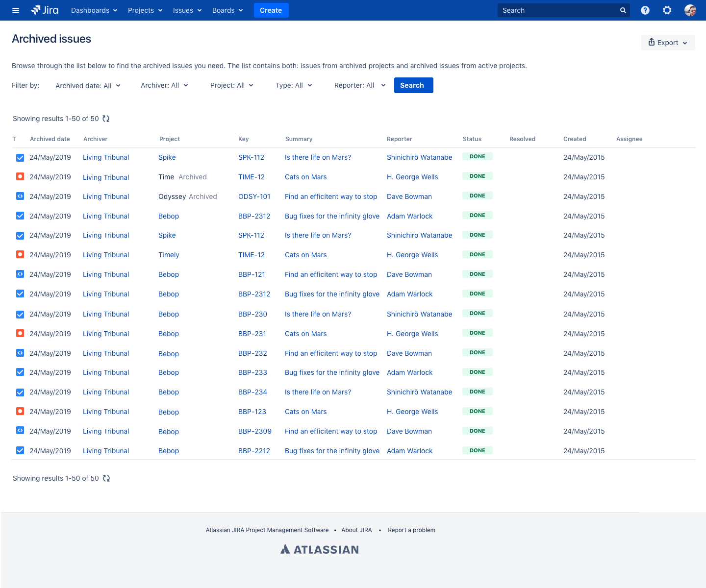
Task: Refresh results using top refresh icon
Action: point(106,119)
